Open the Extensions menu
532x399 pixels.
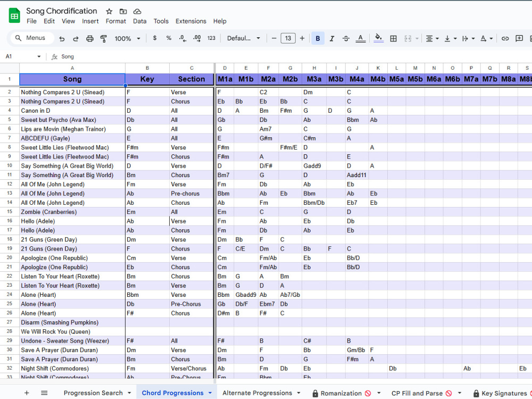190,21
